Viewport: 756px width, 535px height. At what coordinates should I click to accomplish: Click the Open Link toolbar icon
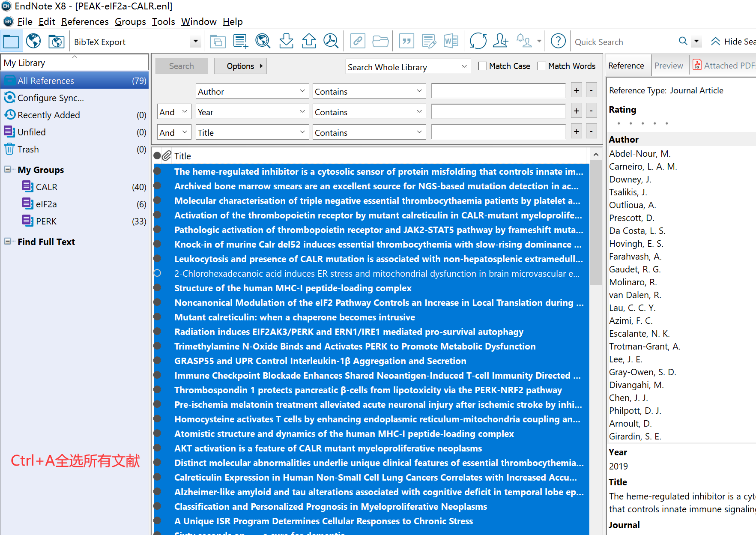pos(358,42)
